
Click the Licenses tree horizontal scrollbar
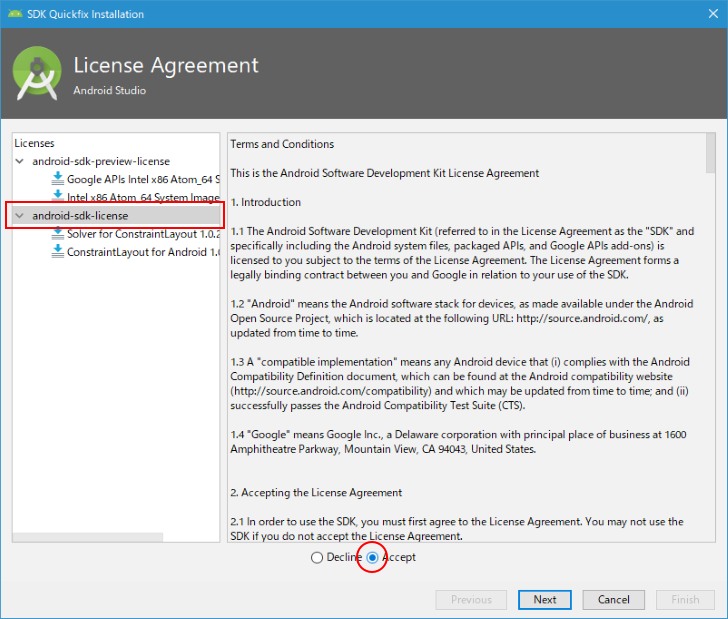pos(88,537)
